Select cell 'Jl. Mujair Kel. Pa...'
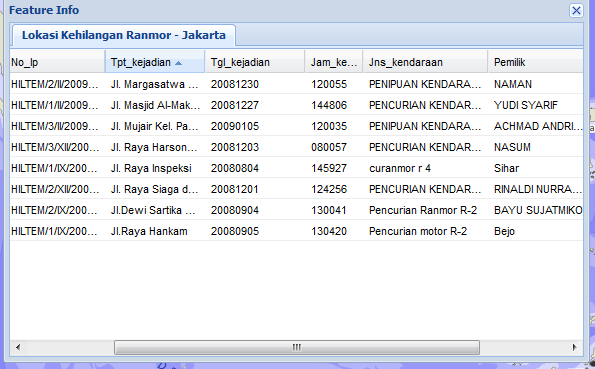595x369 pixels. point(155,126)
